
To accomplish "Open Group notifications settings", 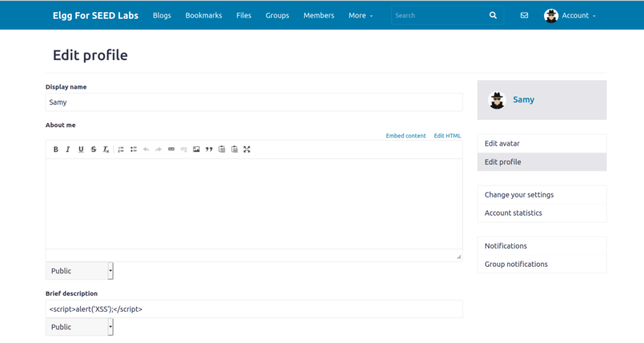I will [x=542, y=264].
